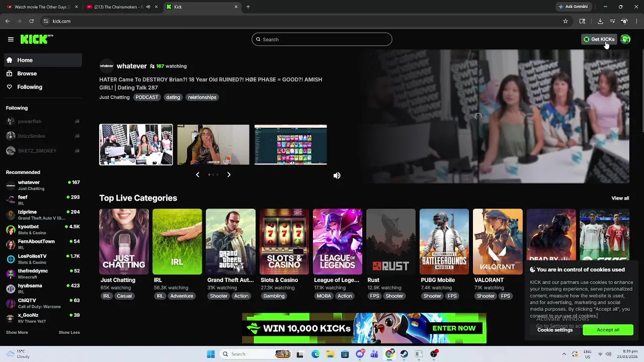Open Following in sidebar
Image resolution: width=644 pixels, height=362 pixels.
pos(43,87)
